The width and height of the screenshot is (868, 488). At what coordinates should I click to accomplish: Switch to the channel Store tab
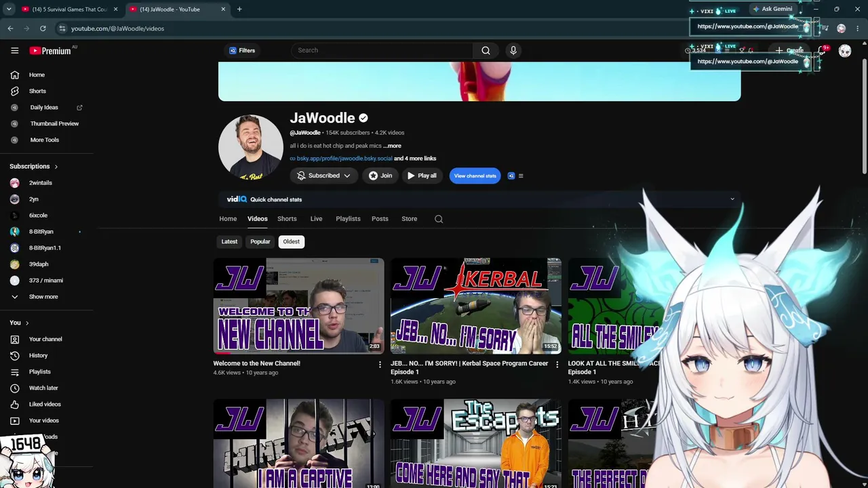click(x=409, y=219)
